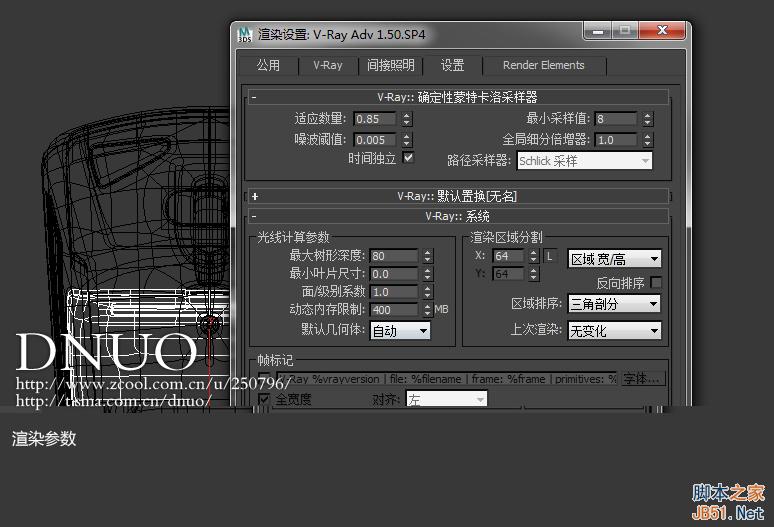Close the render settings dialog
Image resolution: width=774 pixels, height=527 pixels.
(x=662, y=31)
